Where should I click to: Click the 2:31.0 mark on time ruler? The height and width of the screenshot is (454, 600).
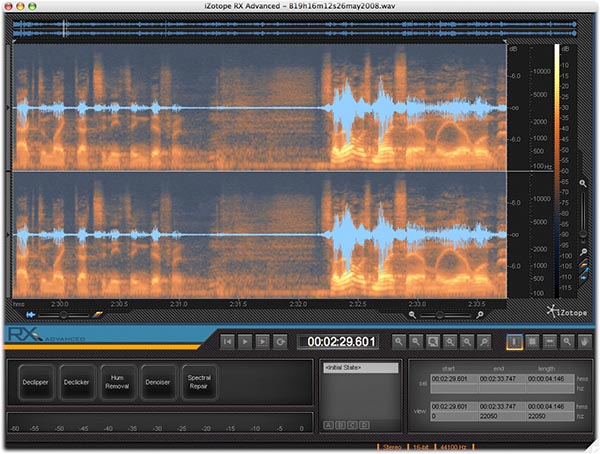click(179, 304)
